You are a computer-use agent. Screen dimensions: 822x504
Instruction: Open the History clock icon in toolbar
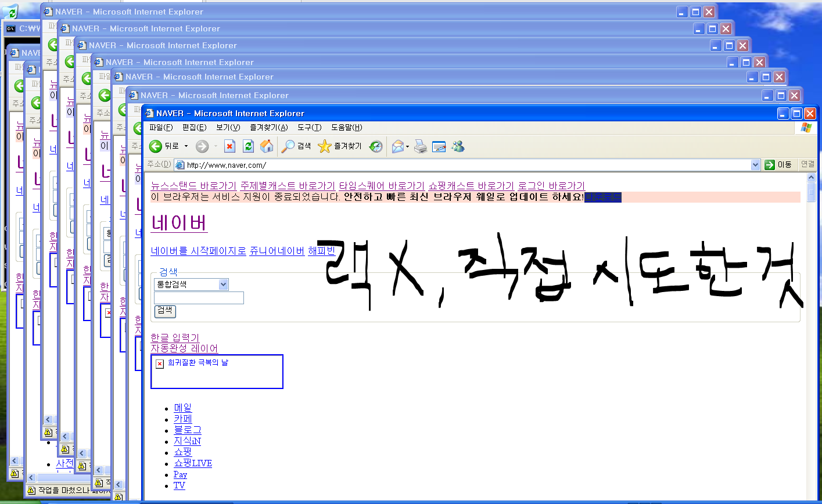[376, 146]
